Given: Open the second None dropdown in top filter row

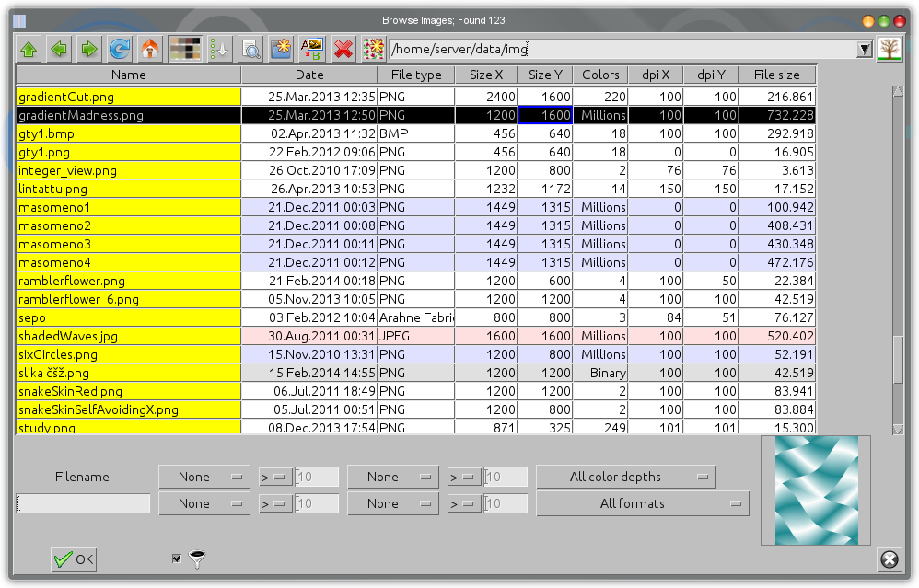Looking at the screenshot, I should coord(393,478).
